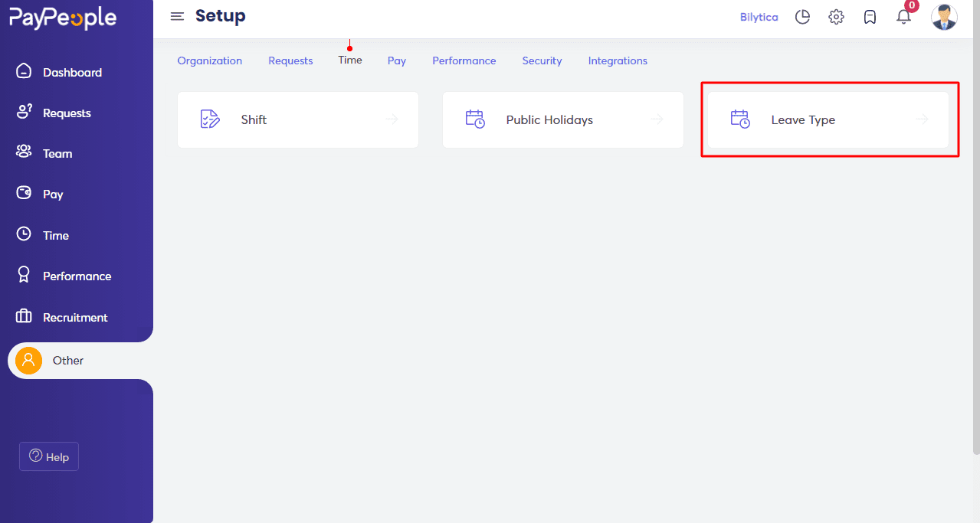Click the PayPeople logo
Image resolution: width=980 pixels, height=523 pixels.
[x=63, y=18]
